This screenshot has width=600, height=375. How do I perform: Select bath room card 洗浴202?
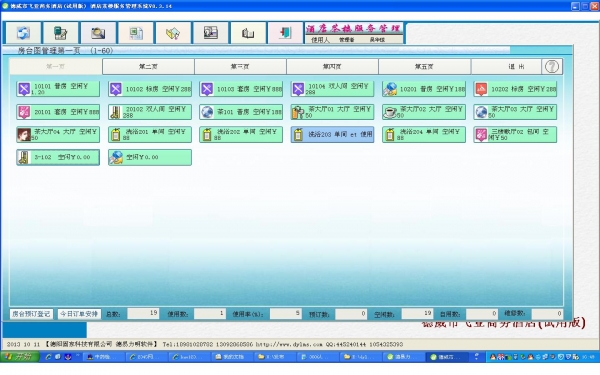(241, 134)
